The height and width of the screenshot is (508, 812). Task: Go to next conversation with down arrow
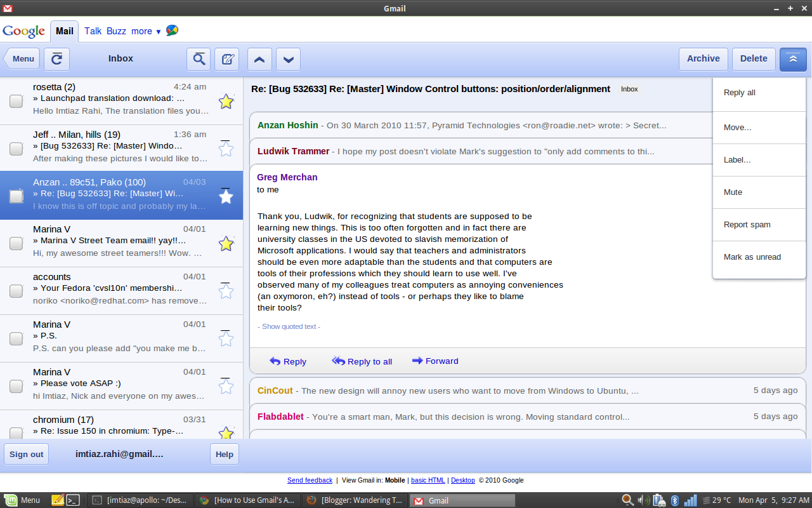click(x=288, y=59)
